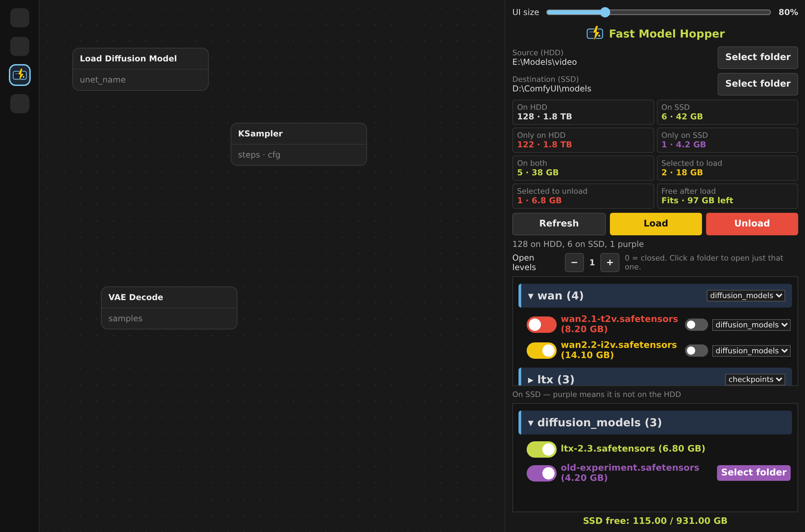The image size is (805, 532).
Task: Toggle the small gray switch beside wan2.2-i2v
Action: point(696,351)
